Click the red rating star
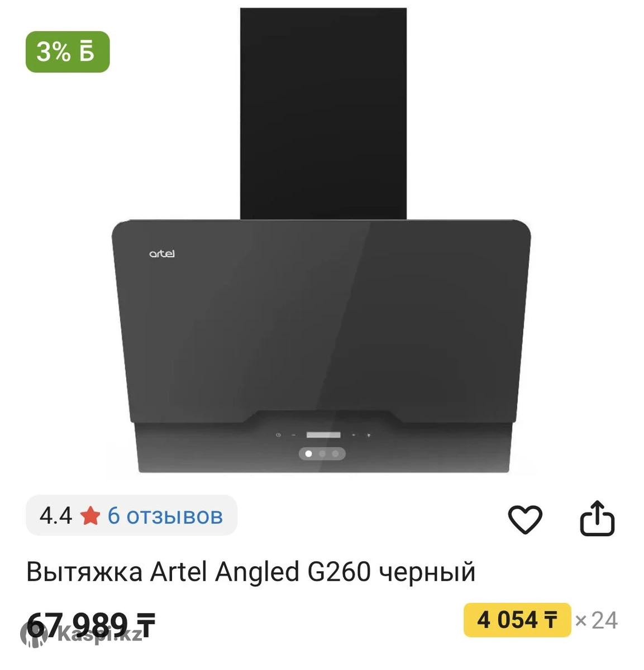This screenshot has width=644, height=670. (90, 515)
